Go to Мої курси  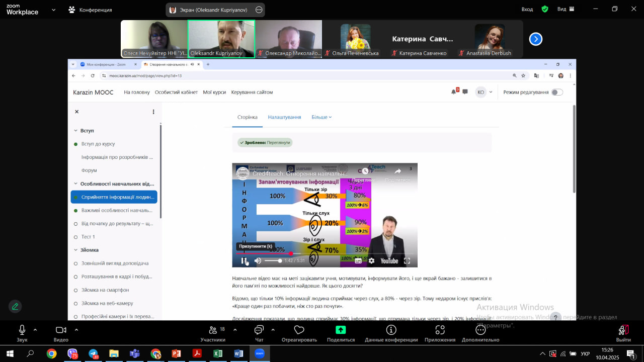pos(214,92)
